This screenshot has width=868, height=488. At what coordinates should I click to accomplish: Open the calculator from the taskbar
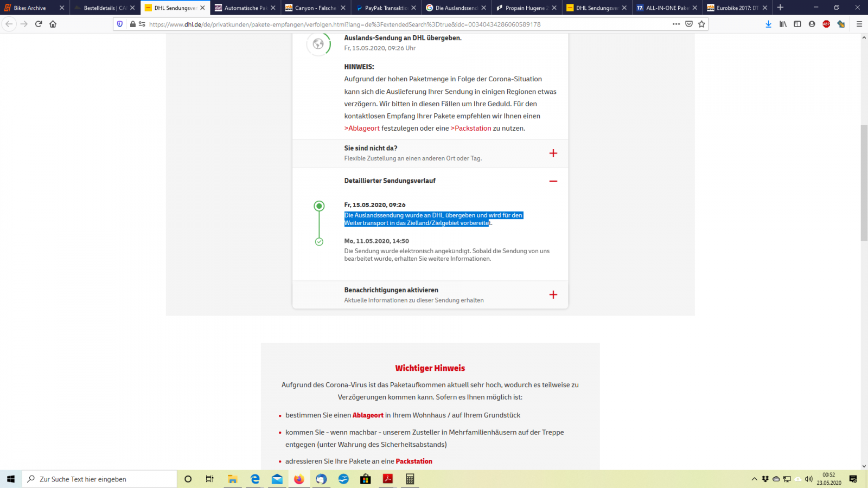coord(410,479)
